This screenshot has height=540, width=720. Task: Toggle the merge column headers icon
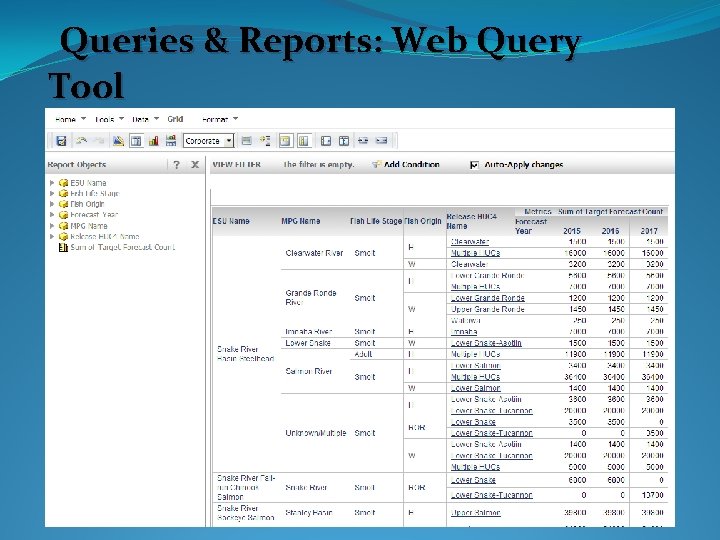pyautogui.click(x=285, y=141)
